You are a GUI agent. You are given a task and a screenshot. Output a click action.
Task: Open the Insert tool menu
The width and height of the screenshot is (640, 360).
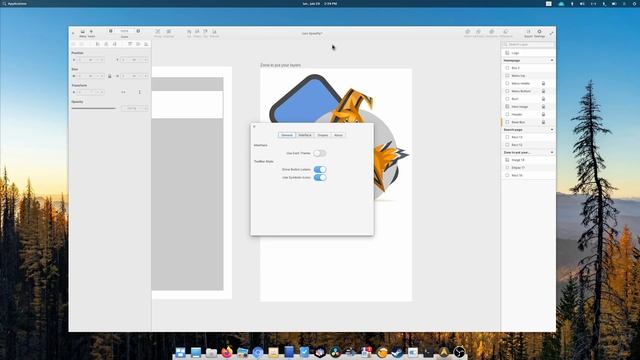tap(91, 33)
